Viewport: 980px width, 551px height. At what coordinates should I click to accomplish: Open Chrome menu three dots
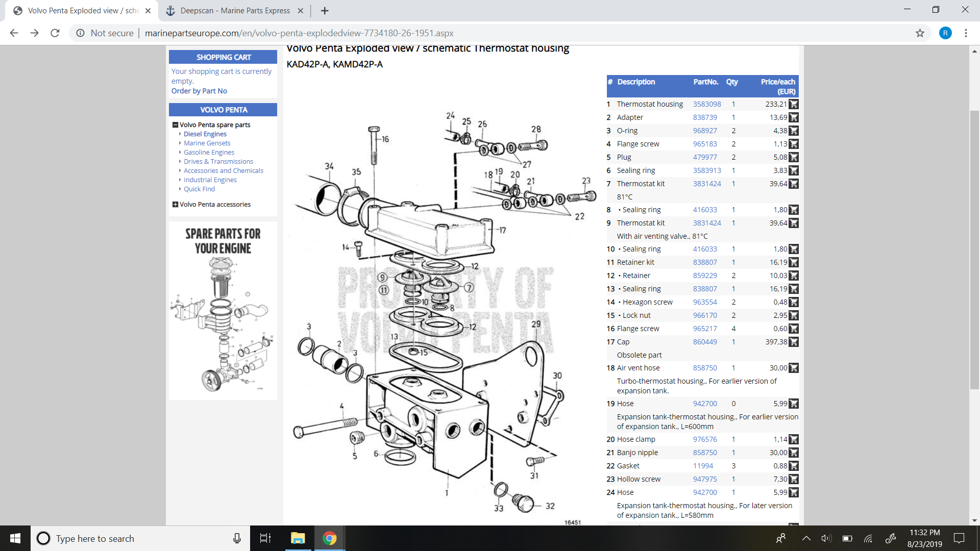click(x=966, y=33)
